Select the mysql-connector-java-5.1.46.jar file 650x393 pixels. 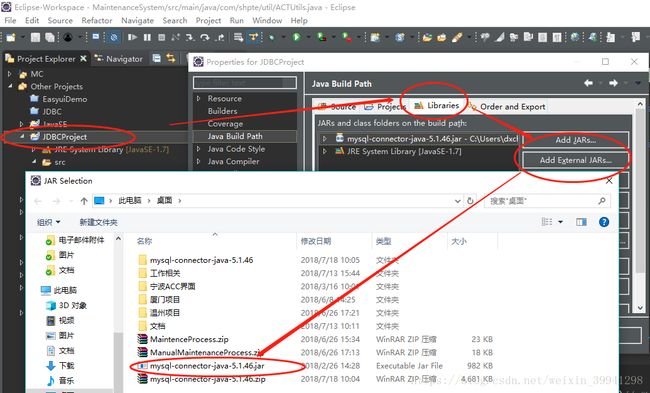(207, 366)
